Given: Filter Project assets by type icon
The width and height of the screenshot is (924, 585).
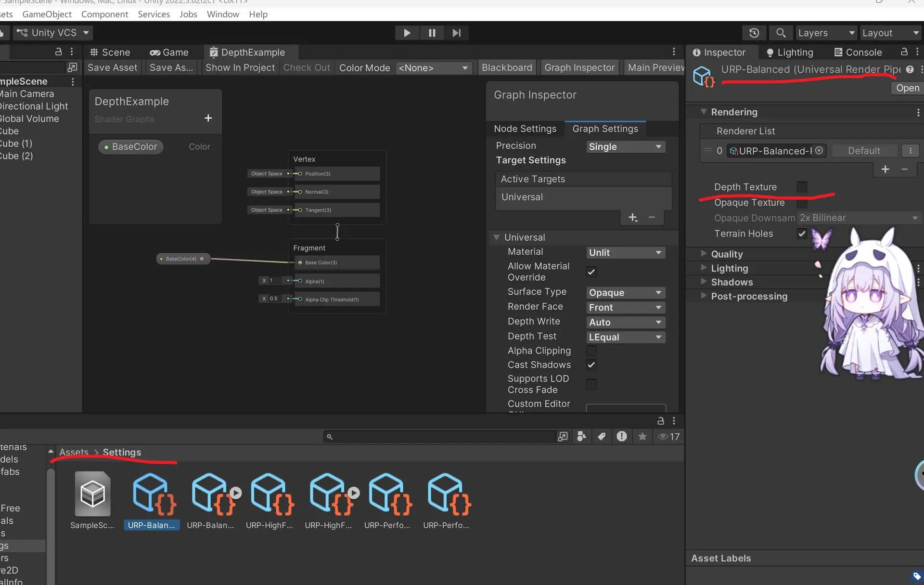Looking at the screenshot, I should coord(581,437).
